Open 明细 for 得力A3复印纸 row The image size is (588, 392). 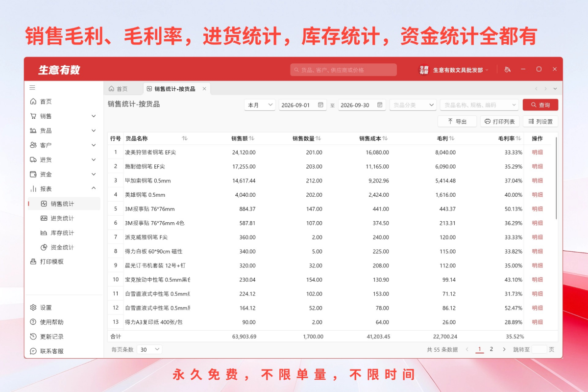(x=538, y=322)
